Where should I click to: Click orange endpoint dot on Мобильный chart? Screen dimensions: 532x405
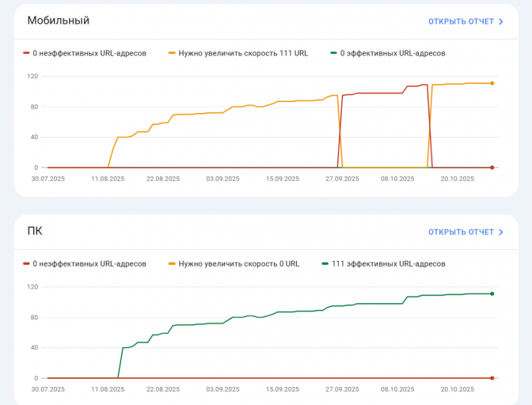[492, 83]
